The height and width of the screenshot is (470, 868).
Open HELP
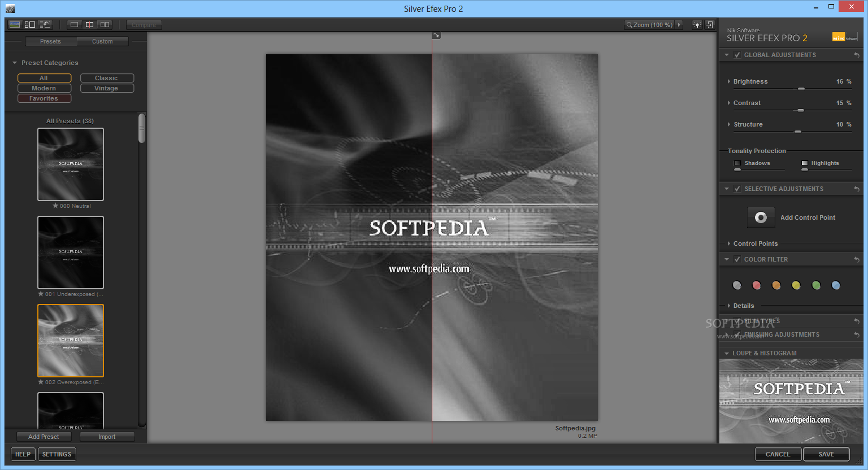pos(23,454)
